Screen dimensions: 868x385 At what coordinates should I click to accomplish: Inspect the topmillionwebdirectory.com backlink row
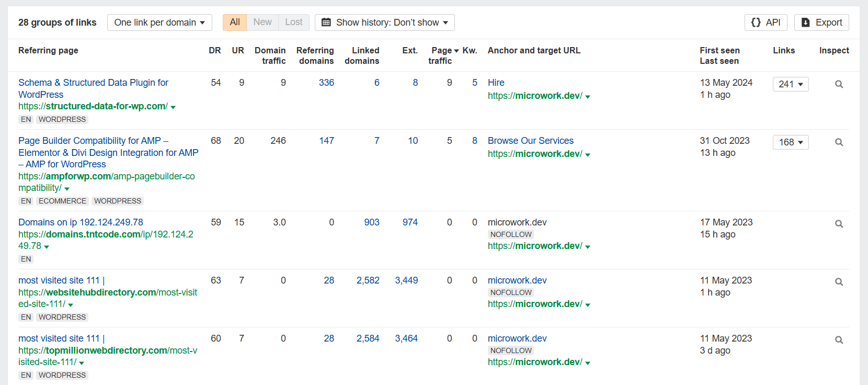click(x=839, y=340)
